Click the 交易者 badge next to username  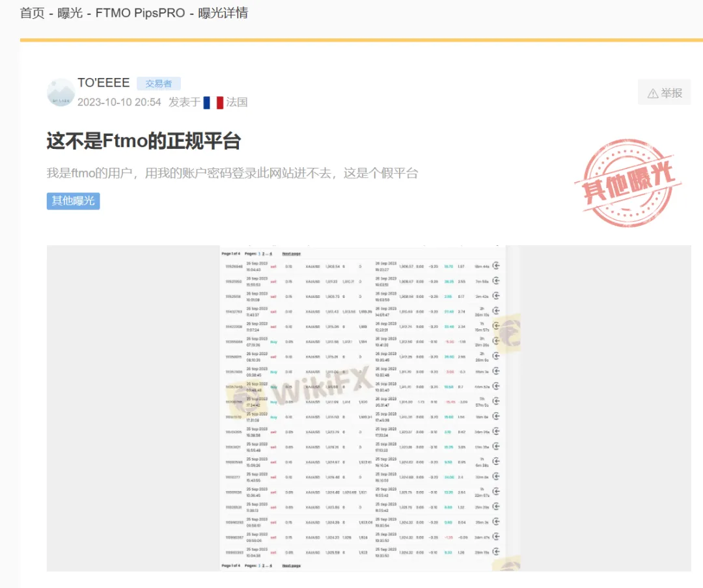point(159,83)
